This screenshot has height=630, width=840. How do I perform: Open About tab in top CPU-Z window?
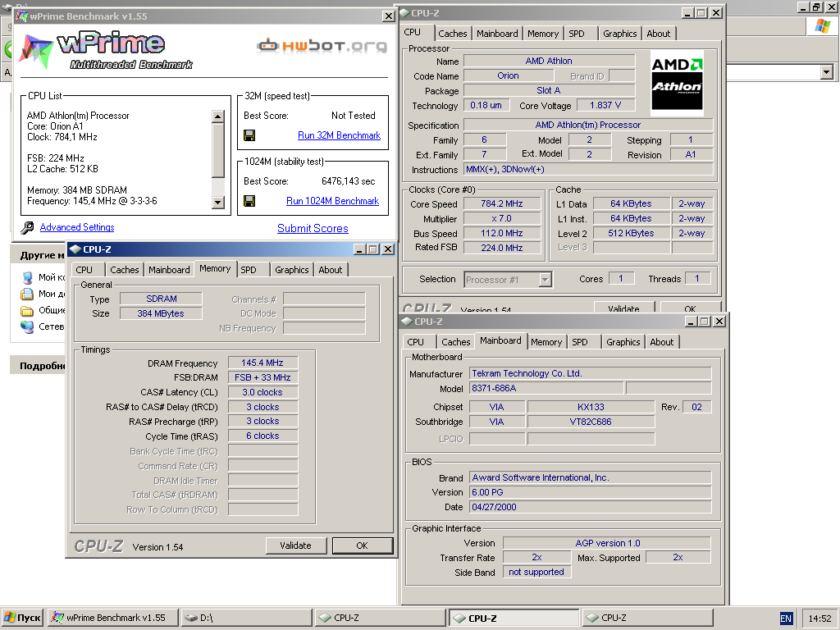(659, 34)
